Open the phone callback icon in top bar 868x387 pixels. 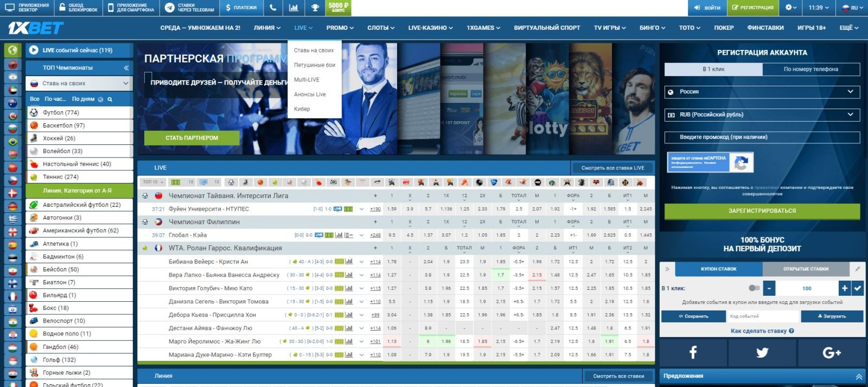coord(273,8)
